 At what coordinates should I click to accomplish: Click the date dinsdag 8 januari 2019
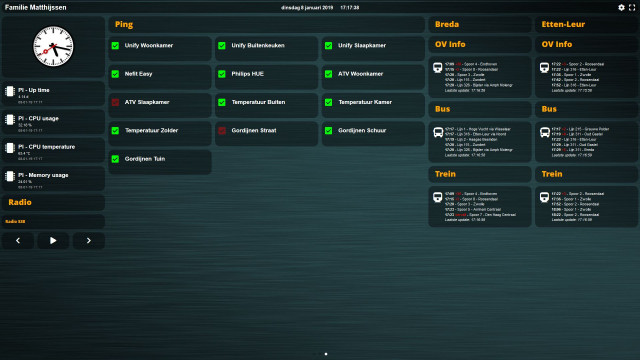click(x=307, y=7)
